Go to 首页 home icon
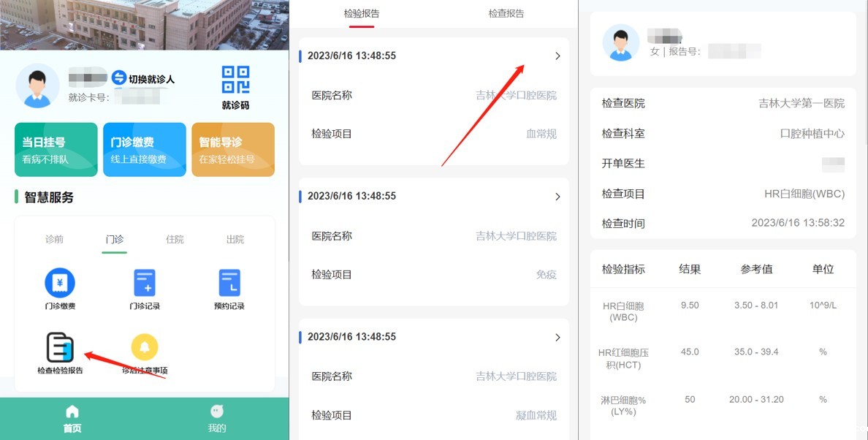Screen dimensions: 868x440 72,411
